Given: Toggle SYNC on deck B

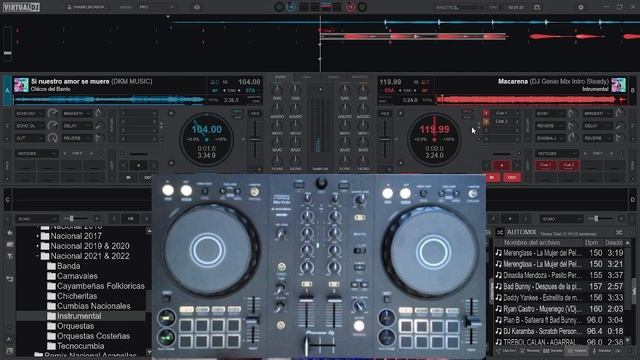Looking at the screenshot, I should click(407, 90).
